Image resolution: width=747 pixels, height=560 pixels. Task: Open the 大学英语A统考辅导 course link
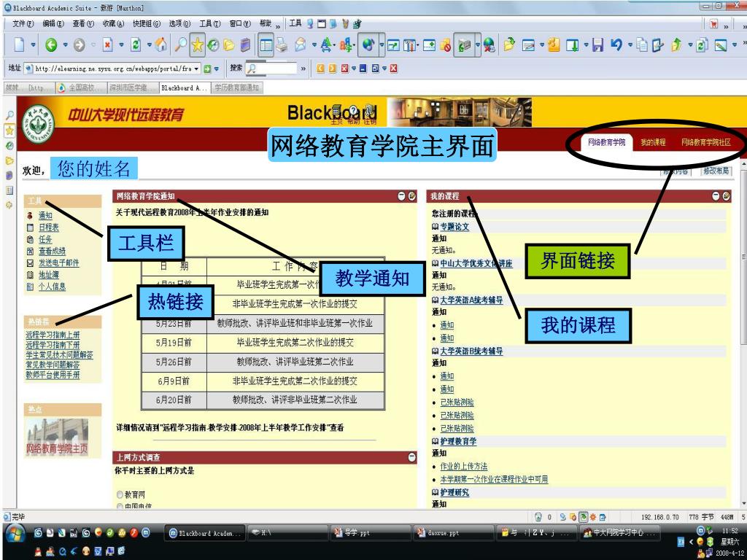pos(471,300)
